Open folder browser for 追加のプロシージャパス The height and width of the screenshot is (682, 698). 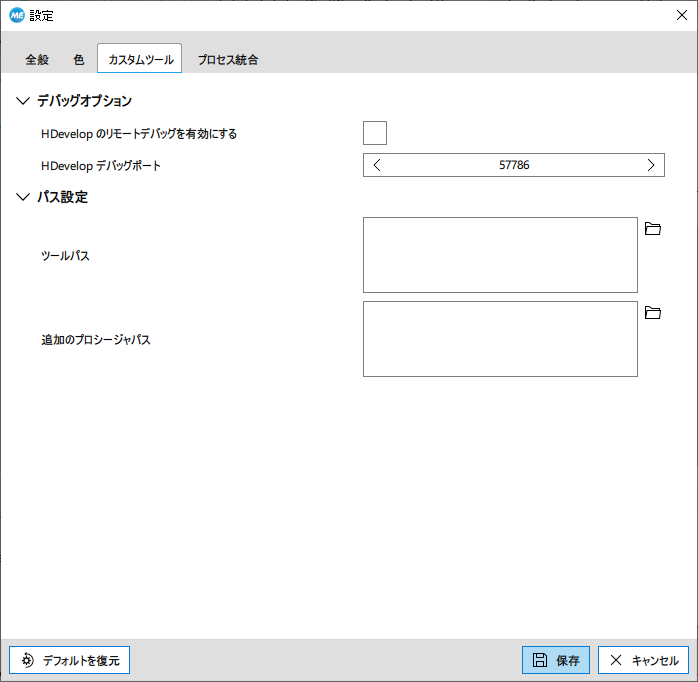pos(653,313)
